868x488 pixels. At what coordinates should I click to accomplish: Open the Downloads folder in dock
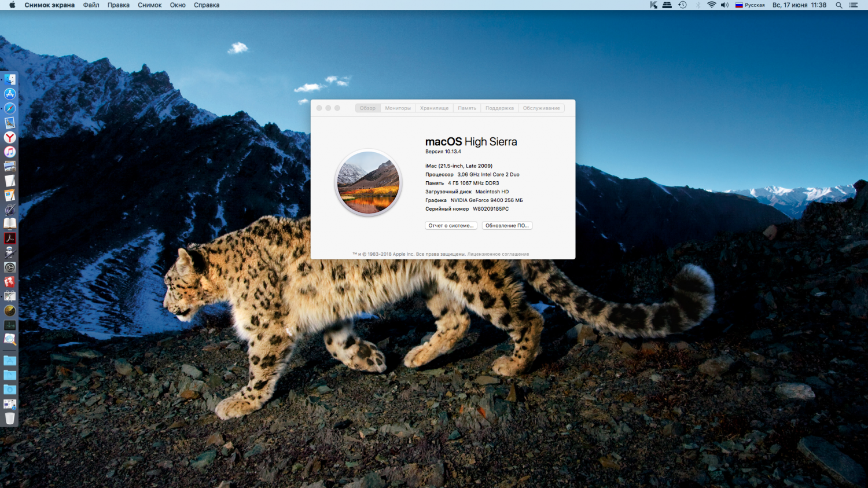pos(10,390)
